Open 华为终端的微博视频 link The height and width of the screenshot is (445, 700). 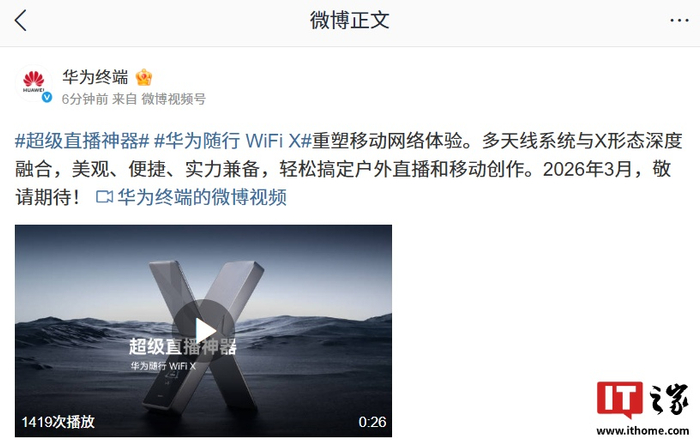click(x=202, y=197)
